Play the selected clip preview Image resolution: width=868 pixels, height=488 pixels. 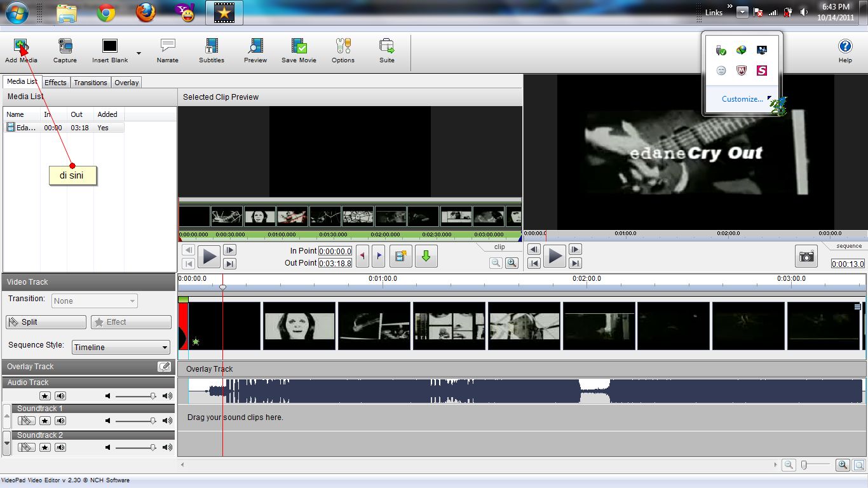pyautogui.click(x=208, y=257)
